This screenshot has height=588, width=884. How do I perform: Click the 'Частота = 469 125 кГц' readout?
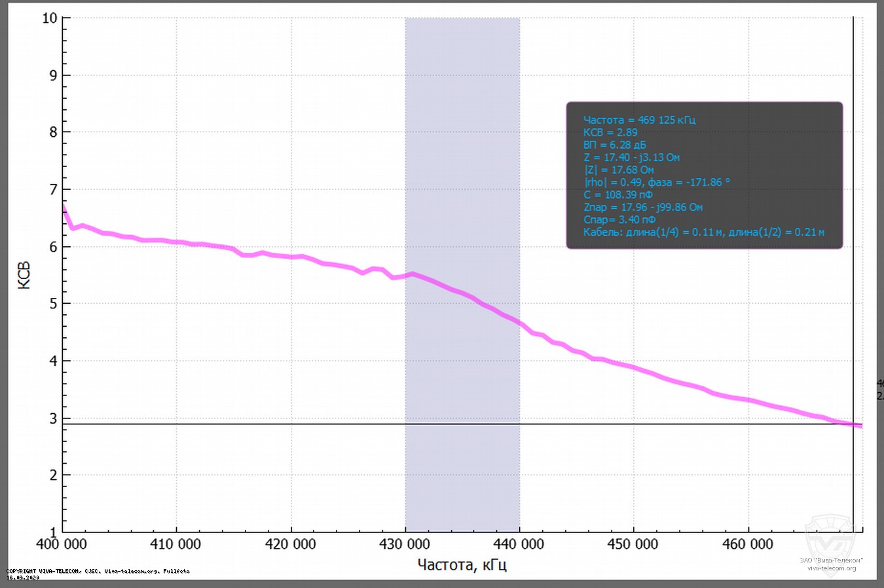pyautogui.click(x=639, y=120)
